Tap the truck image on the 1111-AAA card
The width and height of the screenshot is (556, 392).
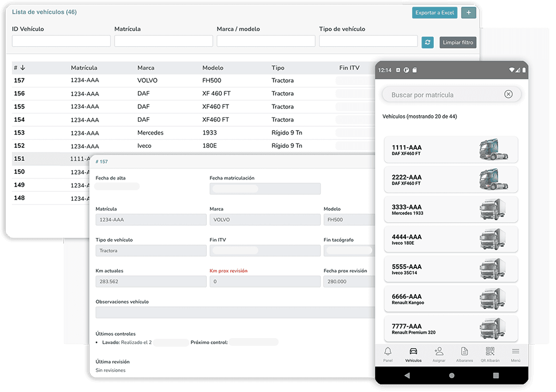point(494,150)
